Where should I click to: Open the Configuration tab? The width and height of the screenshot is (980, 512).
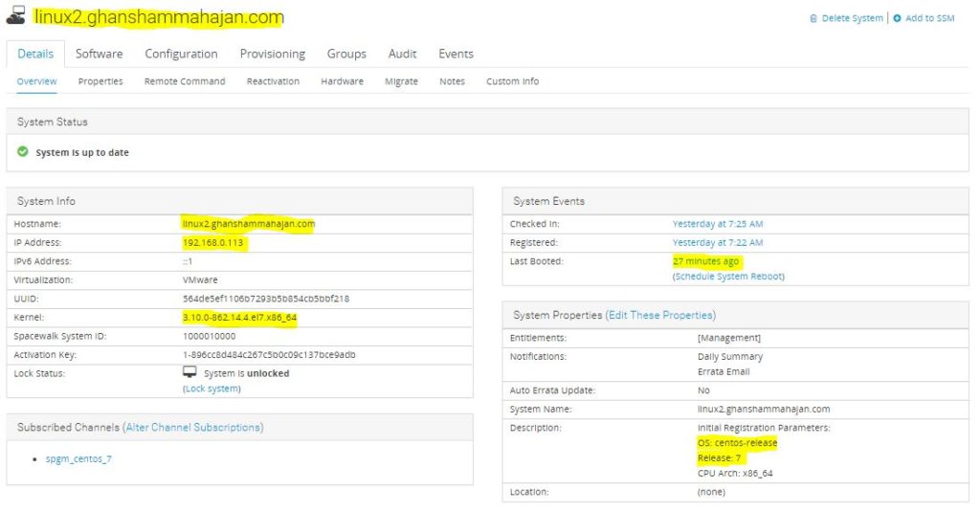[x=181, y=54]
